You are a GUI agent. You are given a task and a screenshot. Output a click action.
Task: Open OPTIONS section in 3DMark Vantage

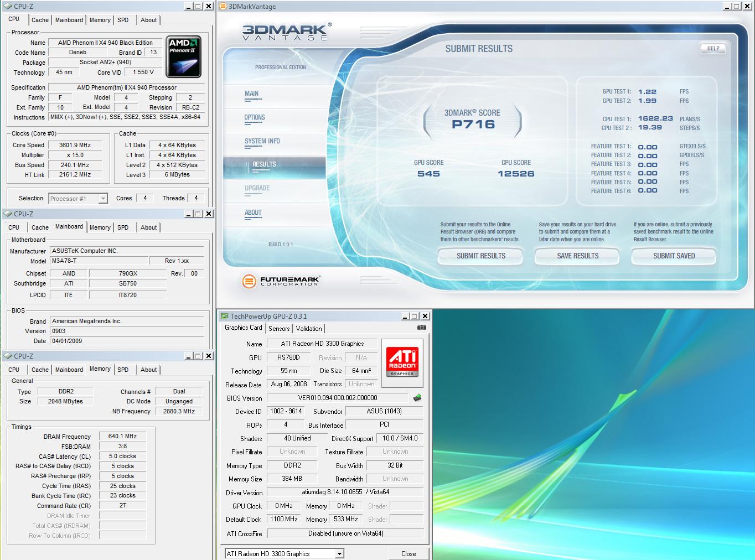pos(255,118)
